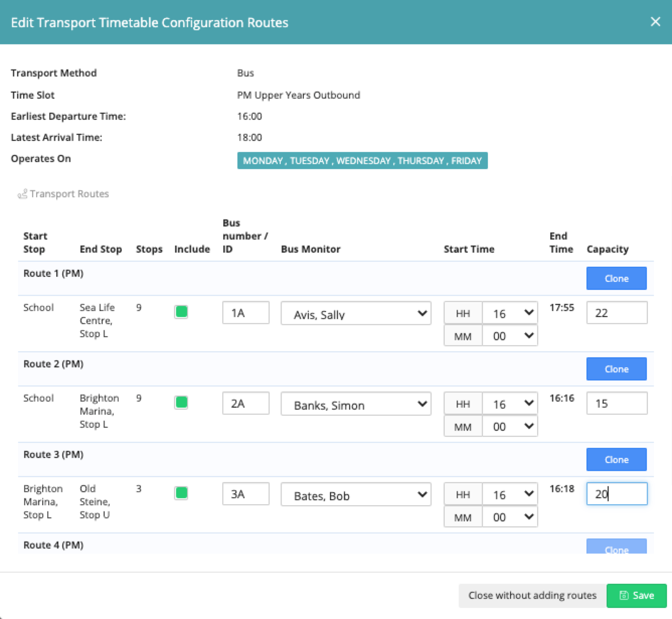This screenshot has height=619, width=672.
Task: Open Route 3 start hour dropdown
Action: (x=510, y=494)
